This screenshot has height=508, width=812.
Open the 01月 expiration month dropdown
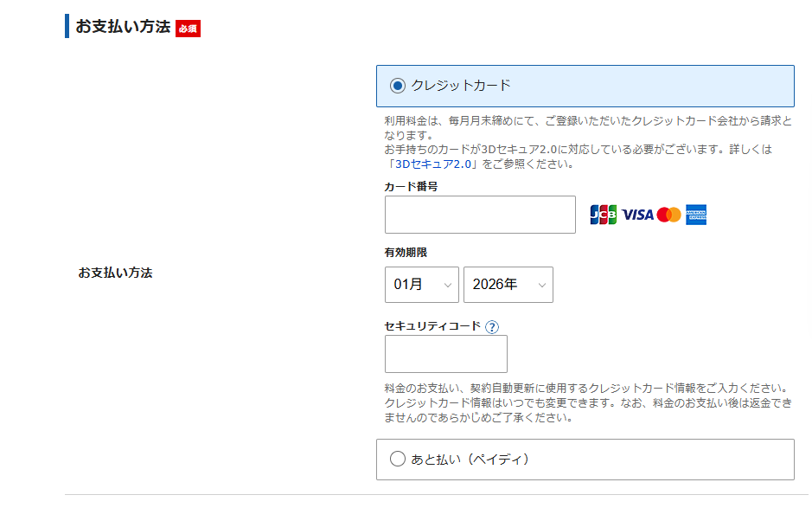(x=421, y=285)
